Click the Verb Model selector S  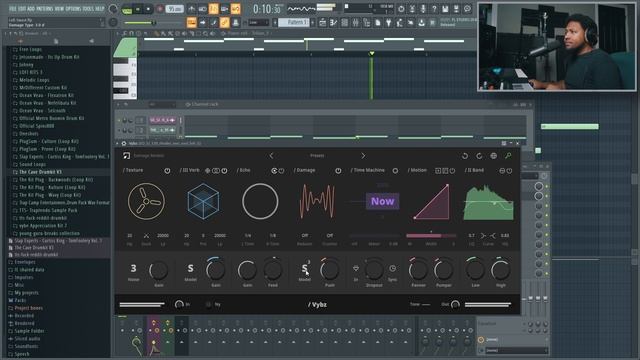[x=190, y=268]
